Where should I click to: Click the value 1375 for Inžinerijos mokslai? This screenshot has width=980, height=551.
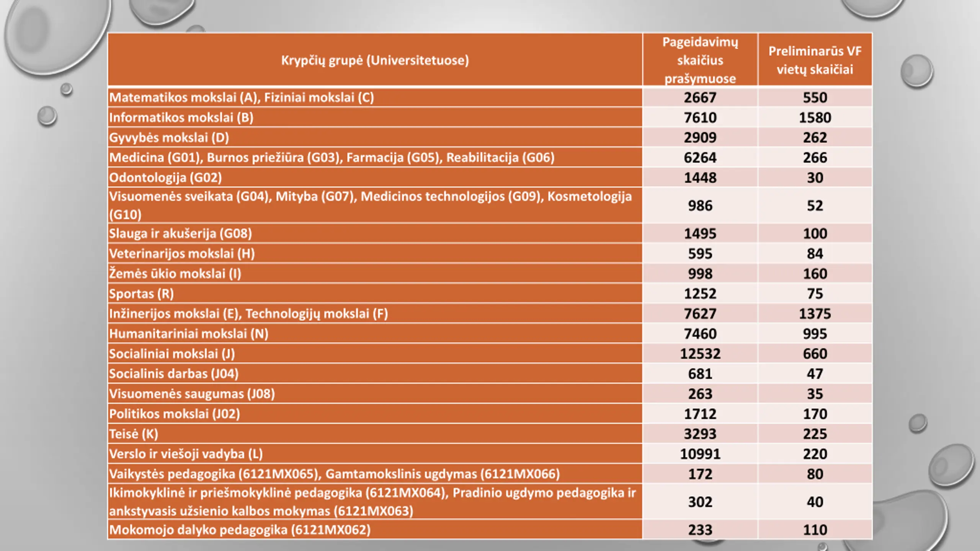coord(815,314)
